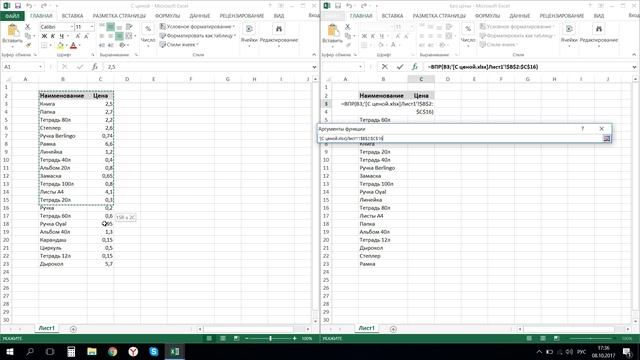Click Decrease font size icon in left window
640x360 pixels.
pos(86,36)
